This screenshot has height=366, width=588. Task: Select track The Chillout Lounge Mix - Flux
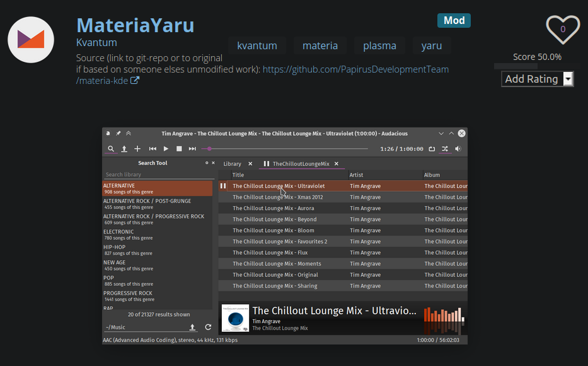[x=343, y=252]
